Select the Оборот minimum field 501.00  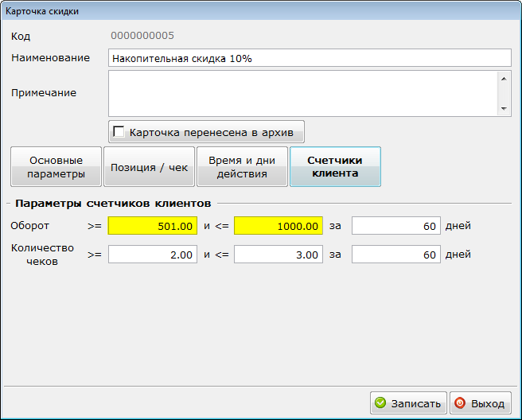(153, 226)
